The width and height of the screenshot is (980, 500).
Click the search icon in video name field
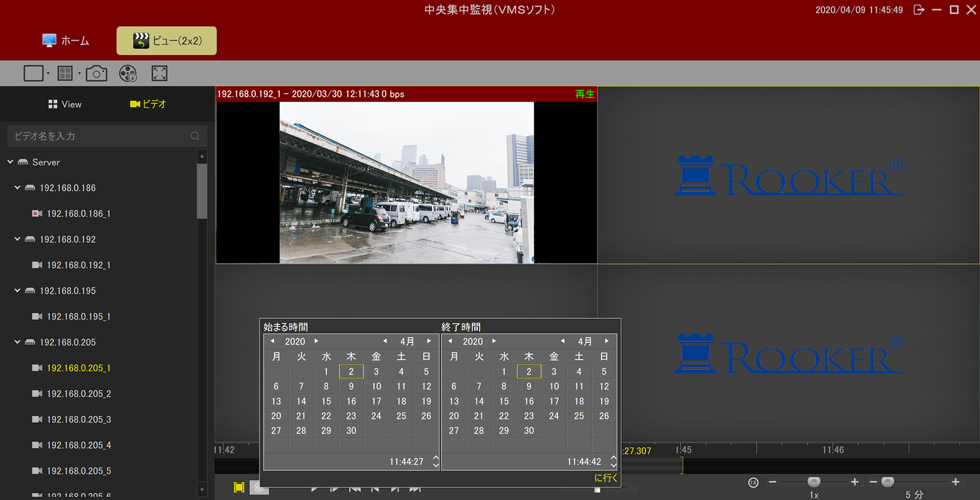click(195, 136)
